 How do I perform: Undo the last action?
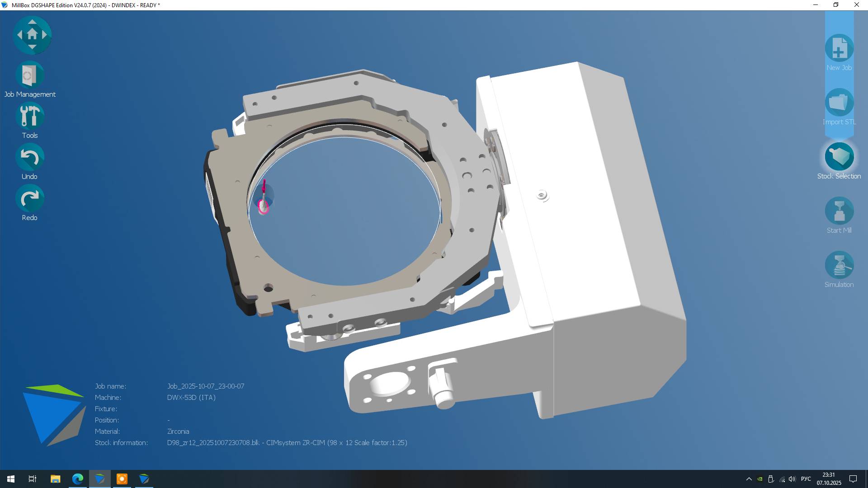pos(30,158)
